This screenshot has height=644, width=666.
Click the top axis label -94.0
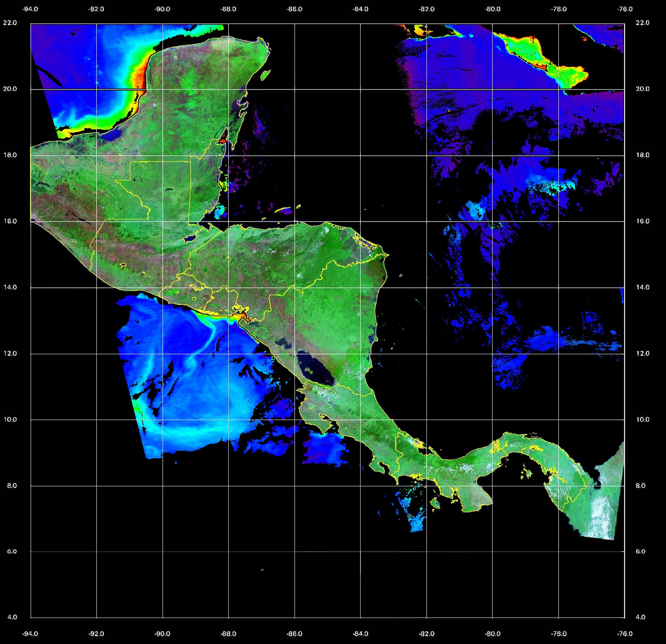pos(30,9)
